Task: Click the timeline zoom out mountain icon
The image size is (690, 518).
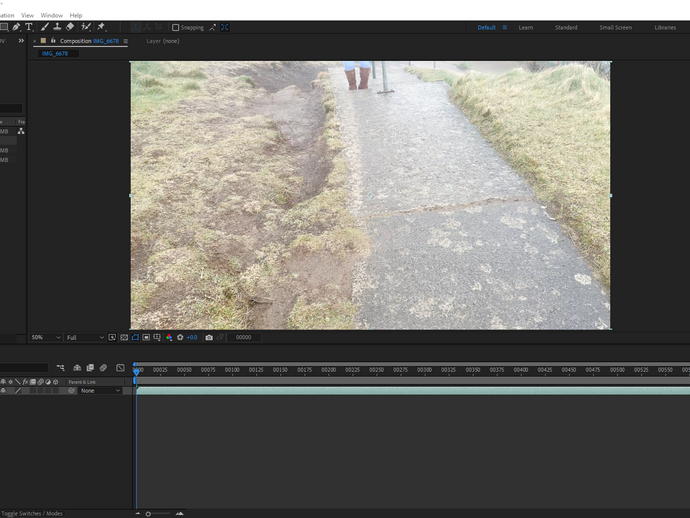Action: [138, 514]
